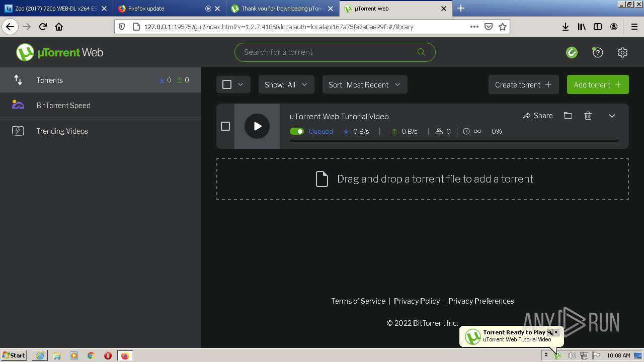Open Chrome from the taskbar
The height and width of the screenshot is (362, 644).
(91, 355)
